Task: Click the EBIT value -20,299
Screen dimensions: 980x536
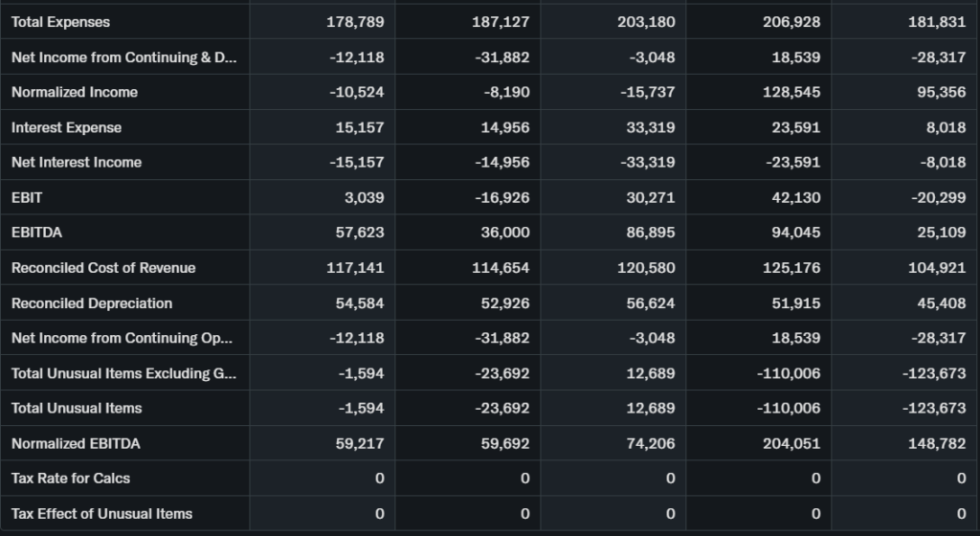Action: 937,197
